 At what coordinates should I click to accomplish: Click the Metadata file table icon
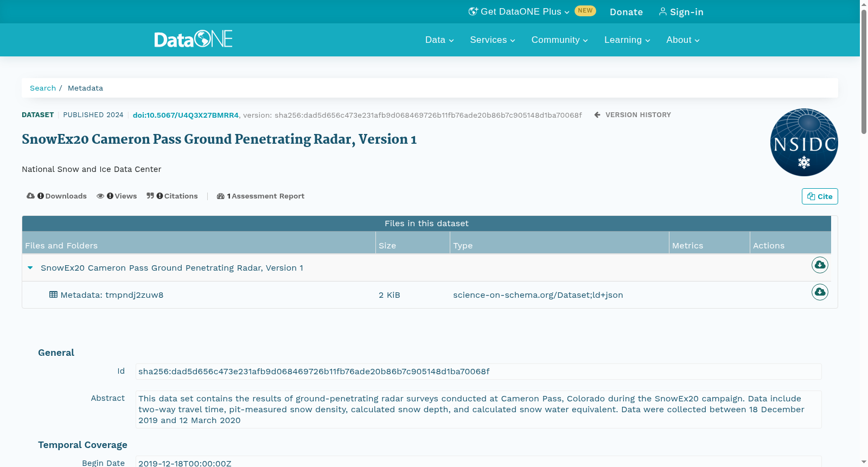[x=53, y=295]
